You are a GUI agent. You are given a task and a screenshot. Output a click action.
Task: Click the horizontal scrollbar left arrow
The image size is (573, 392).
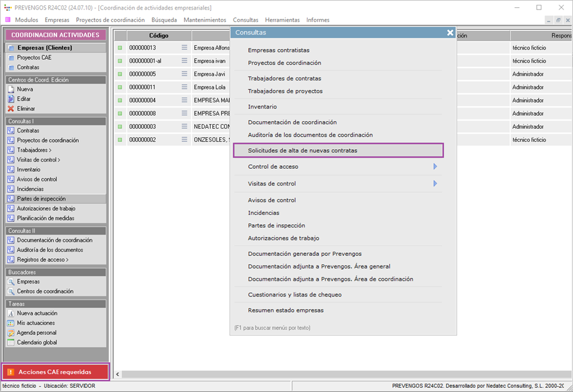pos(118,374)
